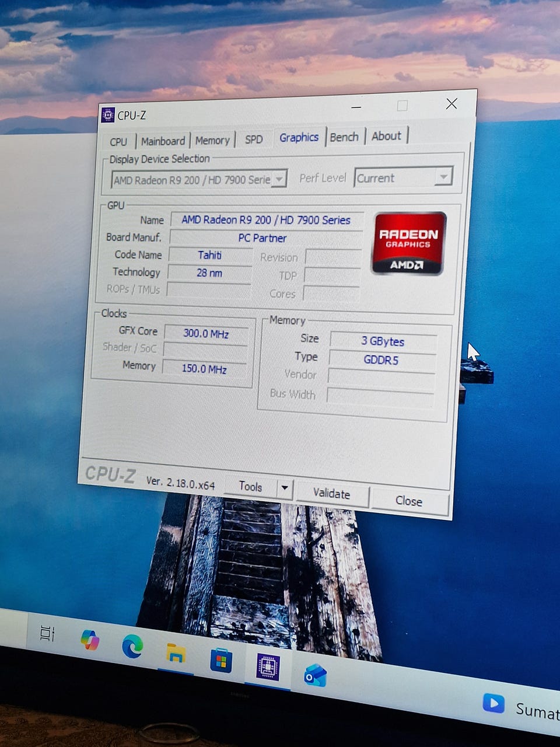560x747 pixels.
Task: Expand the Tools dropdown arrow
Action: pyautogui.click(x=285, y=488)
